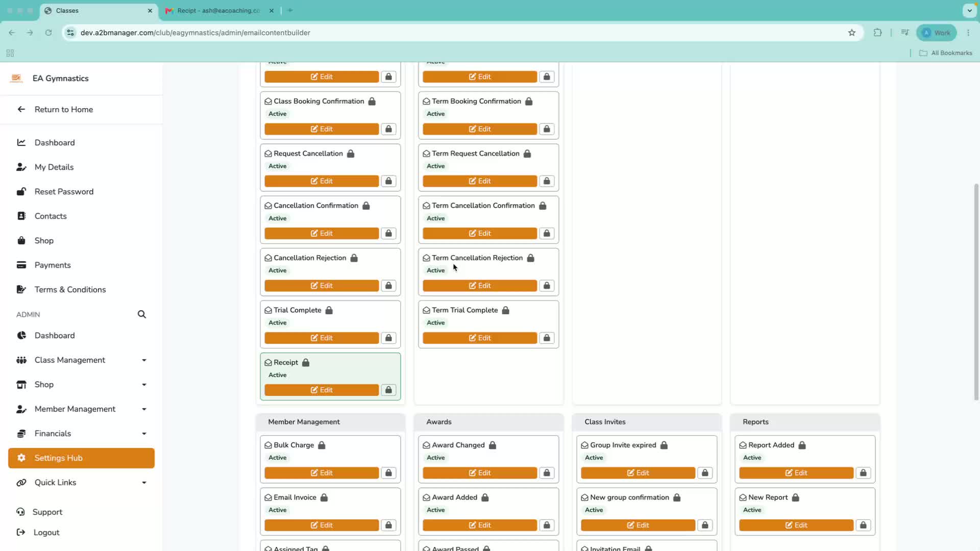Image resolution: width=980 pixels, height=551 pixels.
Task: Click envelope icon beside New Report
Action: [743, 497]
